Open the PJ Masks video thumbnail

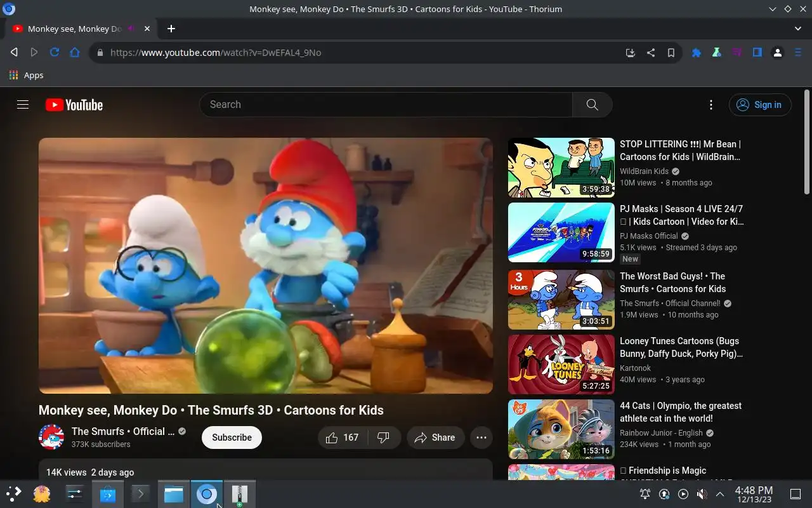pos(561,232)
